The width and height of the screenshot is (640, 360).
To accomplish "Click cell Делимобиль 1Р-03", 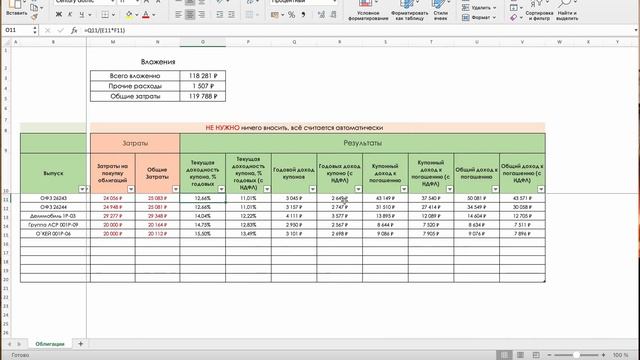I will coord(53,216).
